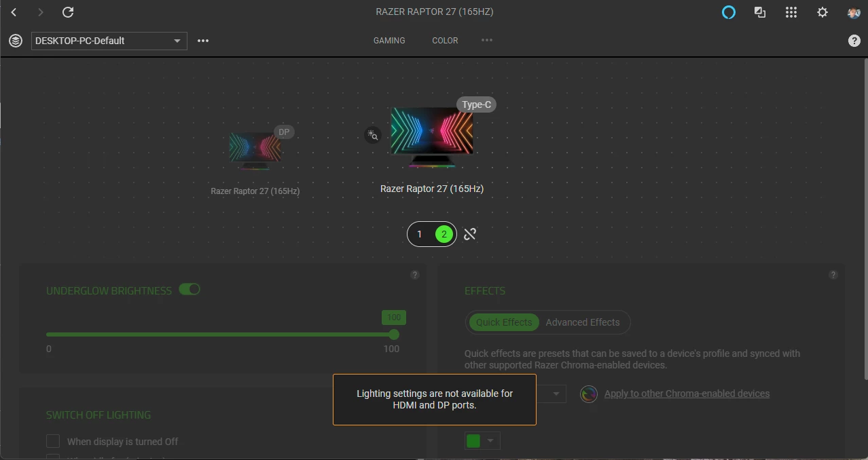The width and height of the screenshot is (868, 460).
Task: Select the Type-C Razer Raptor monitor thumbnail
Action: (432, 136)
